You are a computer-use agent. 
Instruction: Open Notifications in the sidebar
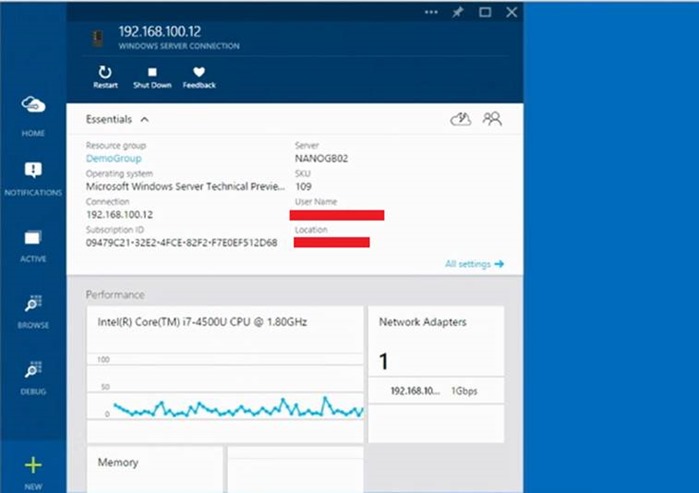pos(33,178)
